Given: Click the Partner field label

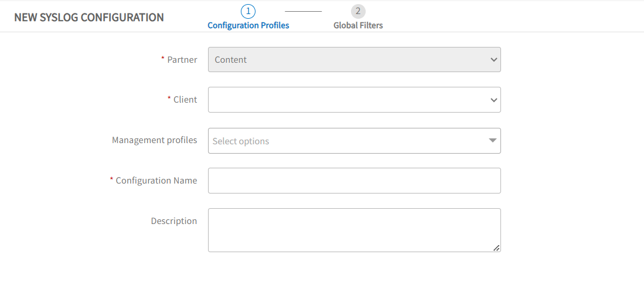Looking at the screenshot, I should [x=182, y=60].
